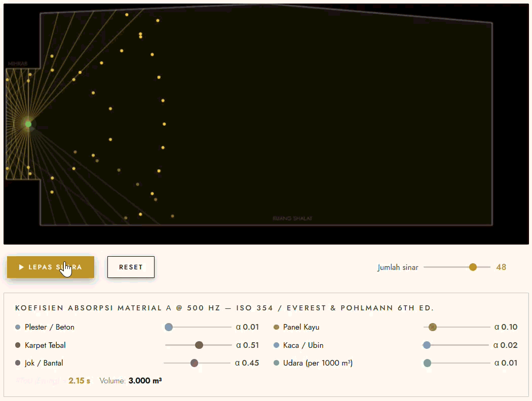Viewport: 532px width, 401px height.
Task: Click the Plester / Beton color dot
Action: click(18, 327)
